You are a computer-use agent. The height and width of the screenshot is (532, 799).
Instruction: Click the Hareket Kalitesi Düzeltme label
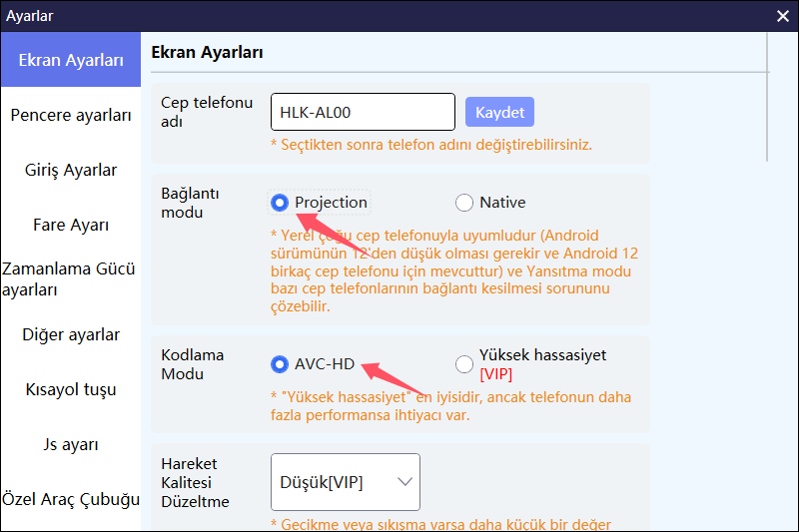click(195, 482)
